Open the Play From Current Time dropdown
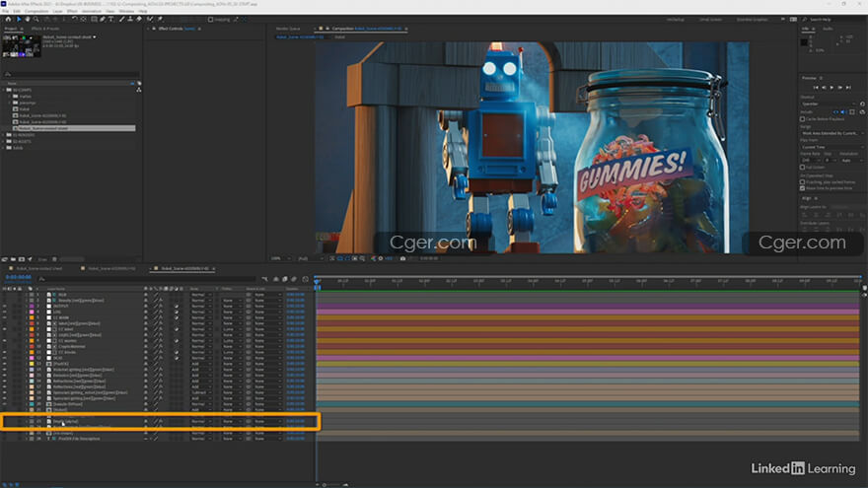Screen dimensions: 868x488 (832, 147)
